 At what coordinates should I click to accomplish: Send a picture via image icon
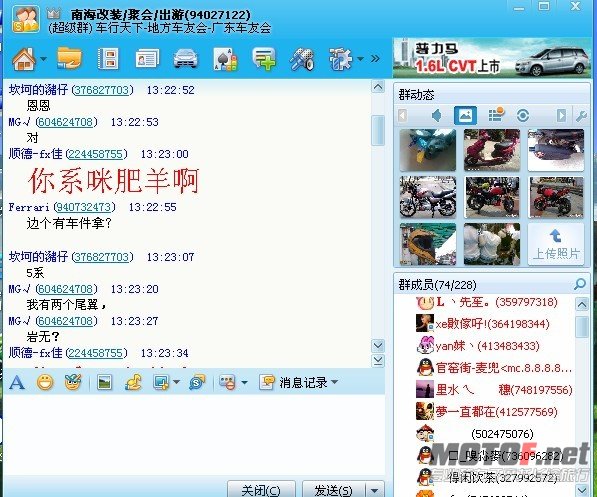104,382
